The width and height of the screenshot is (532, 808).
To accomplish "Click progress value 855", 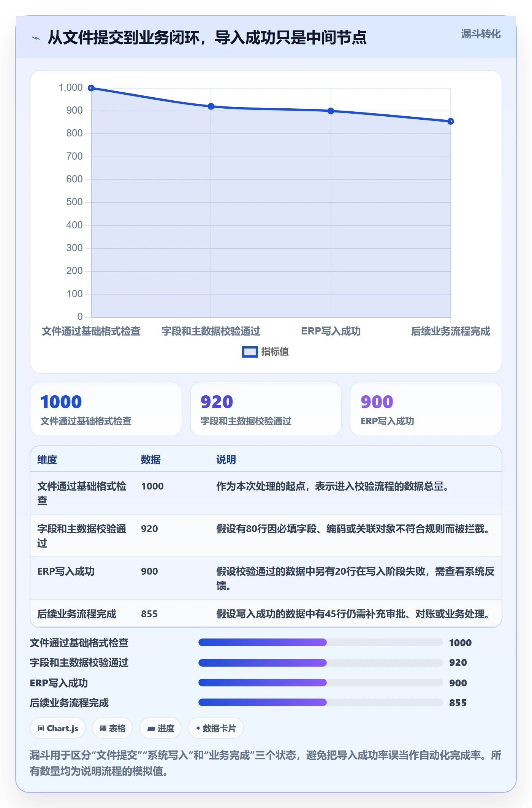I will [x=458, y=703].
